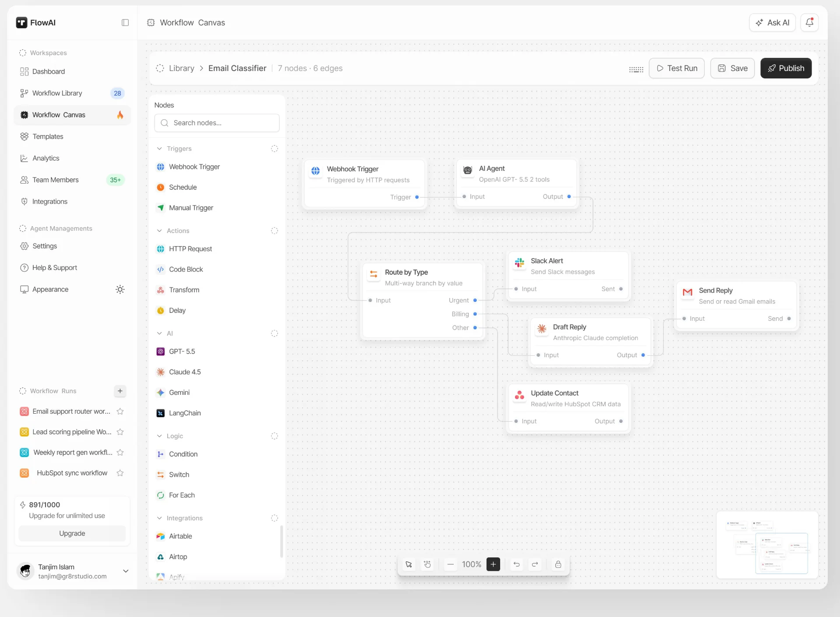This screenshot has height=617, width=840.
Task: Open the notification bell
Action: click(809, 22)
